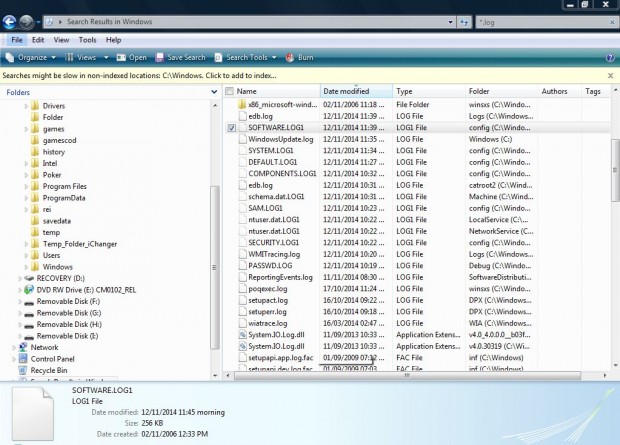Viewport: 620px width, 445px height.
Task: Select the Control Panel icon
Action: [23, 359]
